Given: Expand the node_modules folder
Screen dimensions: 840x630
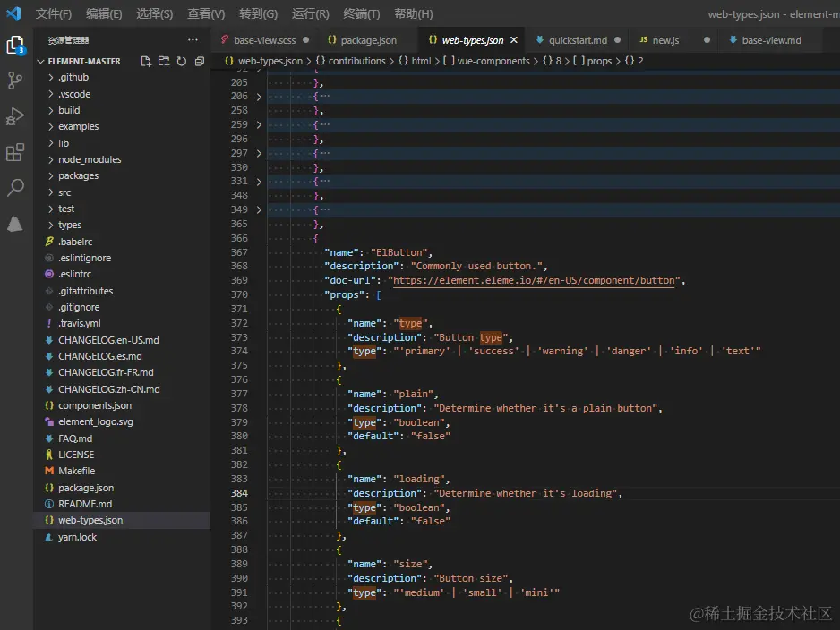Looking at the screenshot, I should pyautogui.click(x=90, y=159).
